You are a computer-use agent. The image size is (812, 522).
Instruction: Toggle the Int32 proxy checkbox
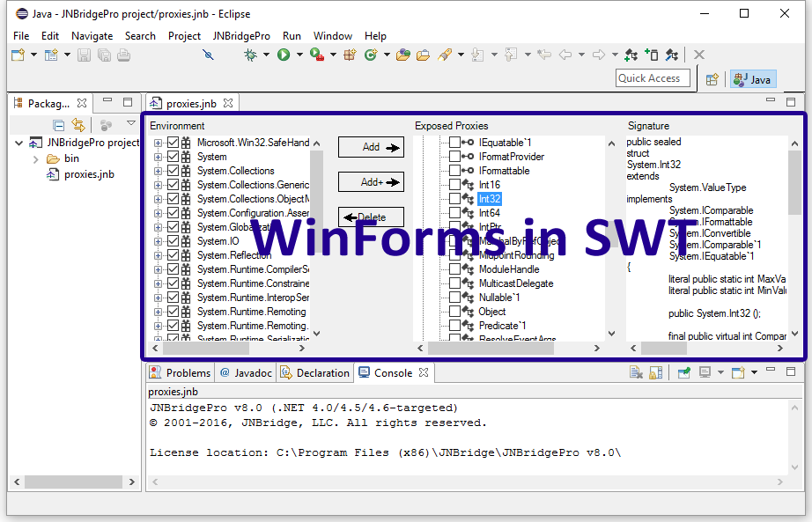point(454,199)
